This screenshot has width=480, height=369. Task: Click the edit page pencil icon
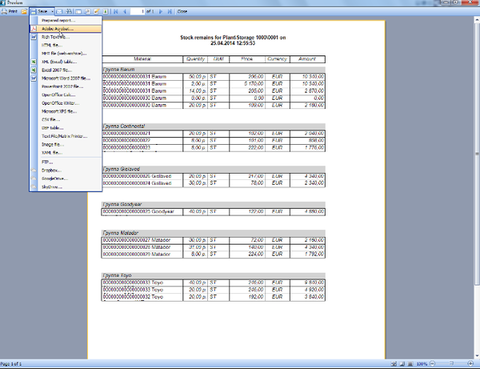97,11
